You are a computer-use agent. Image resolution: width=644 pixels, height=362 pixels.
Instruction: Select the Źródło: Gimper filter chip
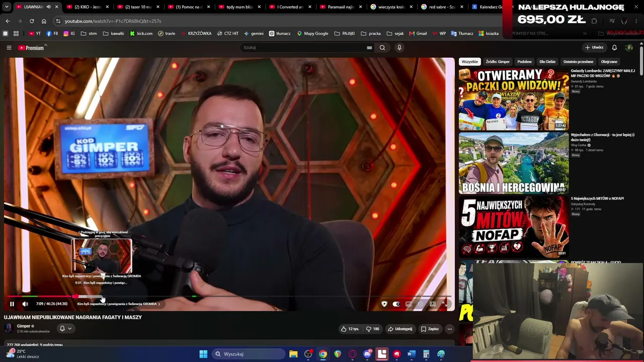[x=498, y=62]
